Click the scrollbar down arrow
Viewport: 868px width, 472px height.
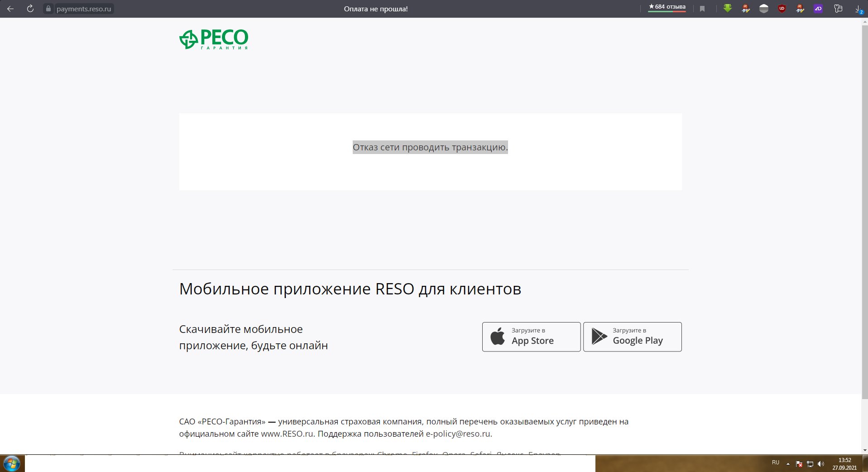pos(864,450)
